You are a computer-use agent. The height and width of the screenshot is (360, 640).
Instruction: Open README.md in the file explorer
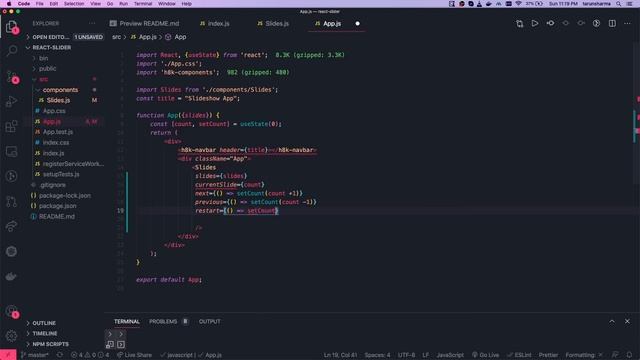57,217
